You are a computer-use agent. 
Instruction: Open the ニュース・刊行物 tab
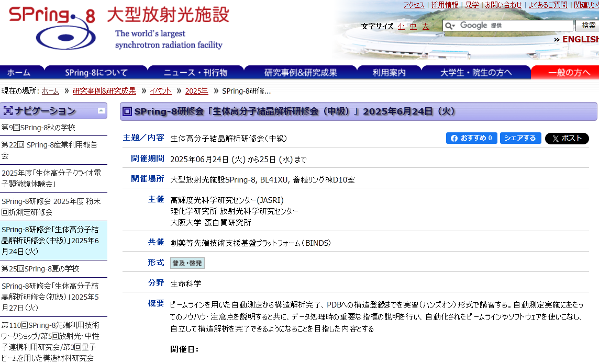tap(196, 73)
